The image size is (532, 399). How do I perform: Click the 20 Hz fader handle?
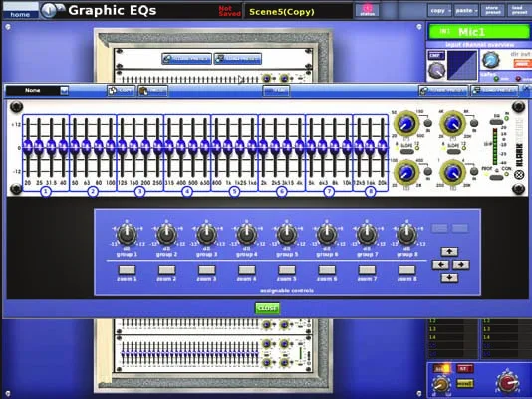[x=28, y=147]
